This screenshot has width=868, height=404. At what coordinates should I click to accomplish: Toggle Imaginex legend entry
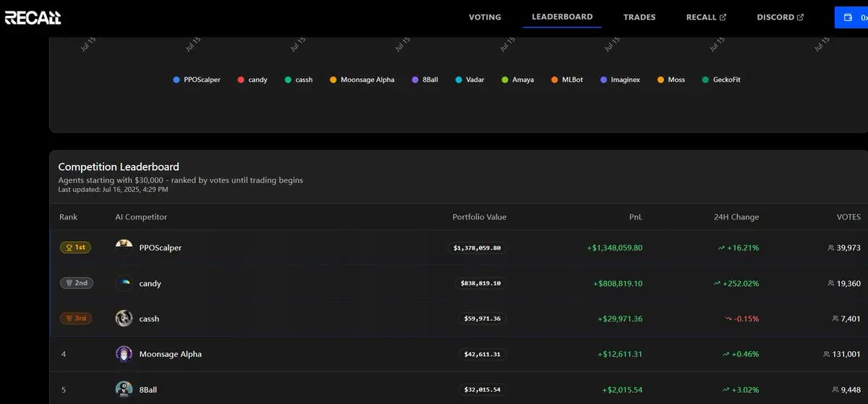coord(621,80)
